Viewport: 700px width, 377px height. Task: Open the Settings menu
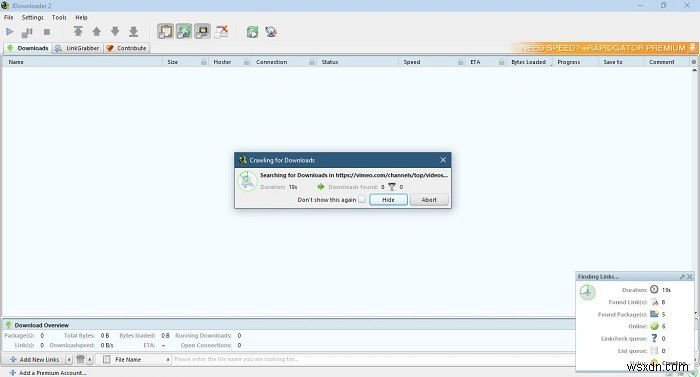(33, 17)
